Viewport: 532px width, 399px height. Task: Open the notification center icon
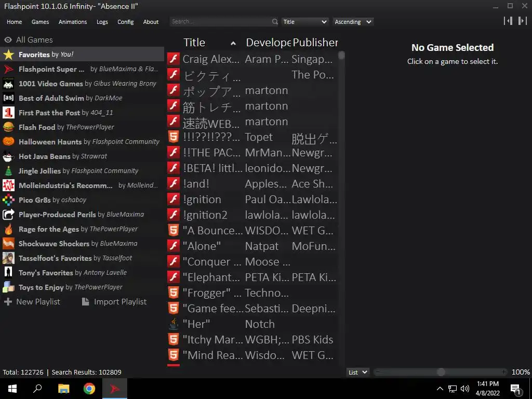515,389
